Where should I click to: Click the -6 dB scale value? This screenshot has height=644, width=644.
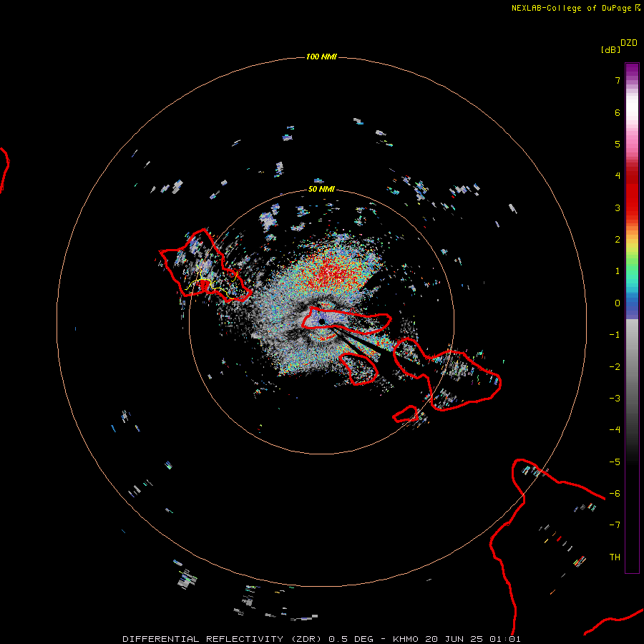(x=615, y=493)
